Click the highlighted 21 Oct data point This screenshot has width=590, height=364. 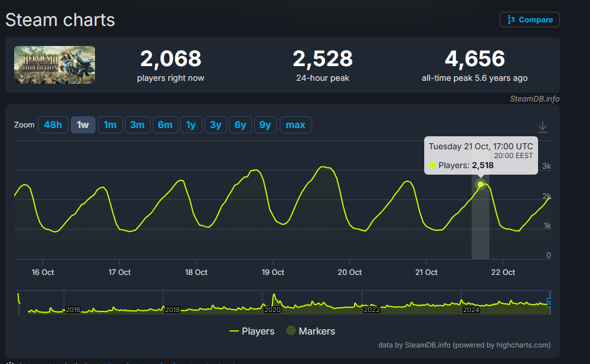coord(480,185)
